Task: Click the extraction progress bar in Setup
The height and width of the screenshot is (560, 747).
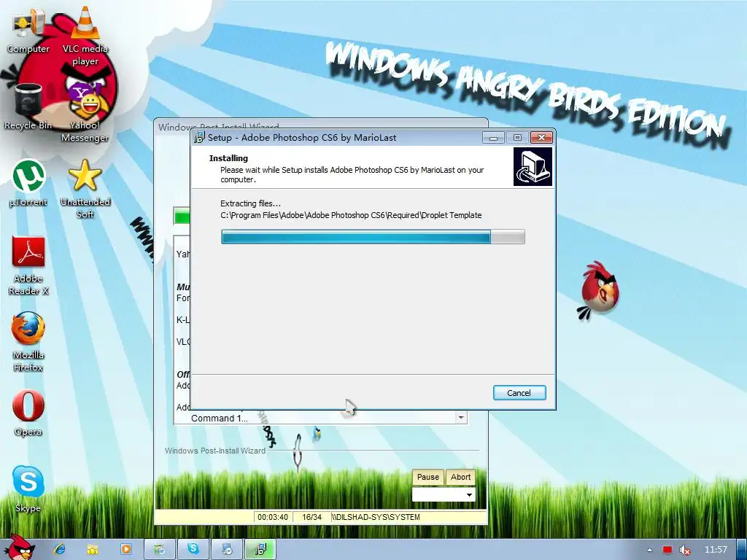Action: 373,237
